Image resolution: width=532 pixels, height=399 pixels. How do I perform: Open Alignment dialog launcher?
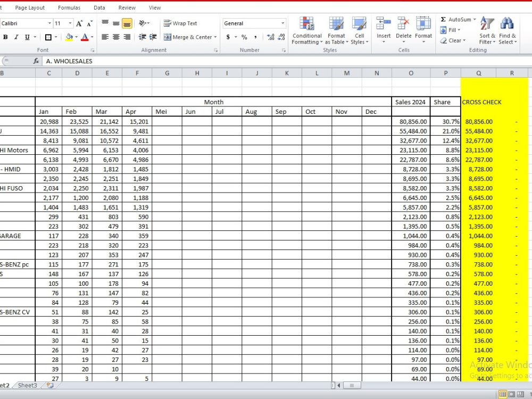click(x=215, y=50)
